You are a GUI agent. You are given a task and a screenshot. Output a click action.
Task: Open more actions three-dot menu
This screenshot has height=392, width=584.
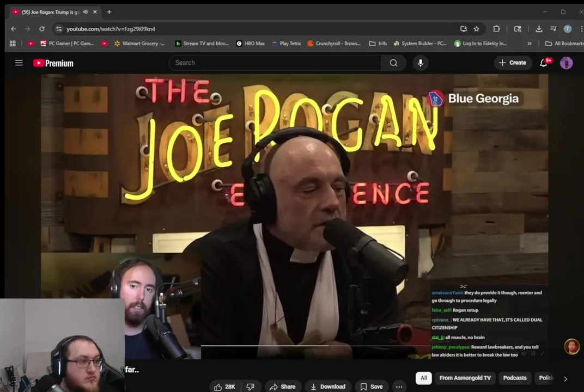point(399,387)
